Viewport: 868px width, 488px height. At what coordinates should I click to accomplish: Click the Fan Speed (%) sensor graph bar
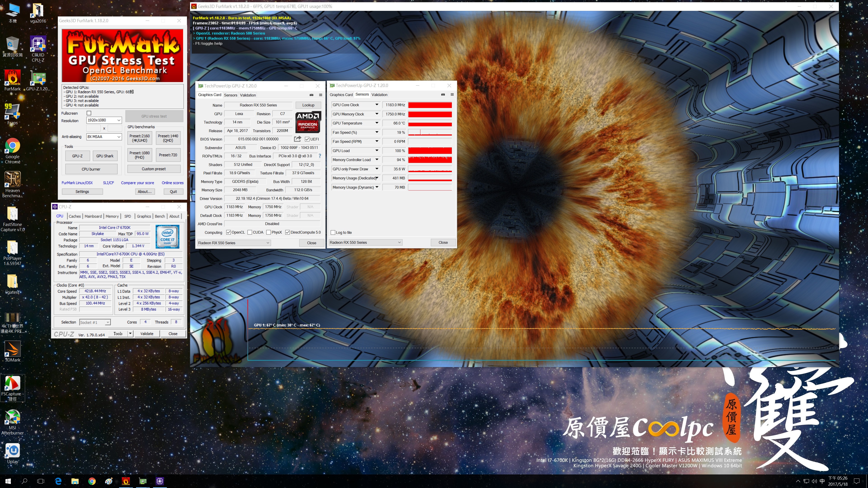tap(430, 132)
